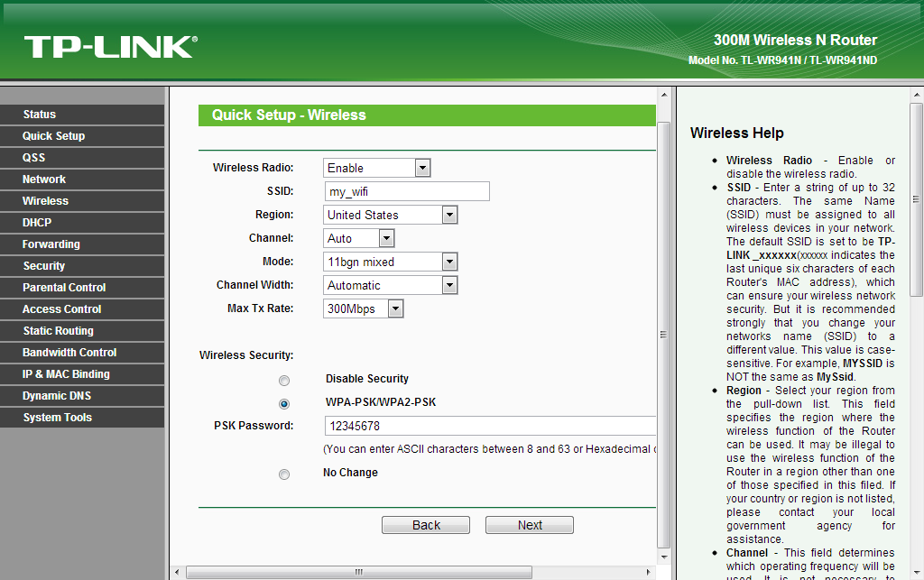This screenshot has width=924, height=580.
Task: Open the Status menu item
Action: click(82, 115)
